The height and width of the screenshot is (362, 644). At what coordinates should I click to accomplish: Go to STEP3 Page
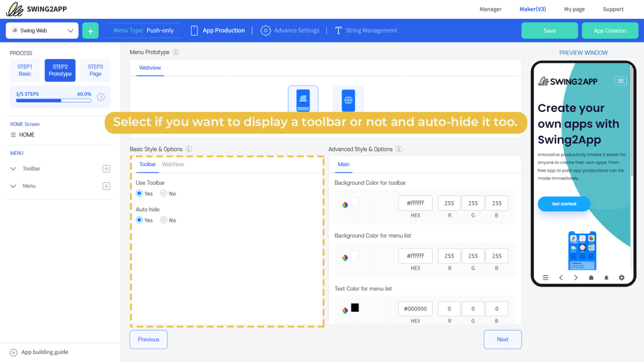click(x=96, y=70)
